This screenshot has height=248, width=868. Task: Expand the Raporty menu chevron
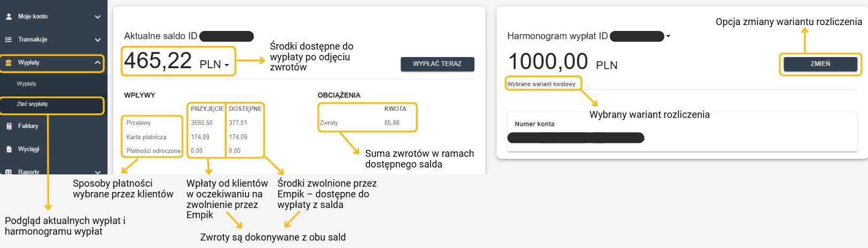tap(98, 172)
